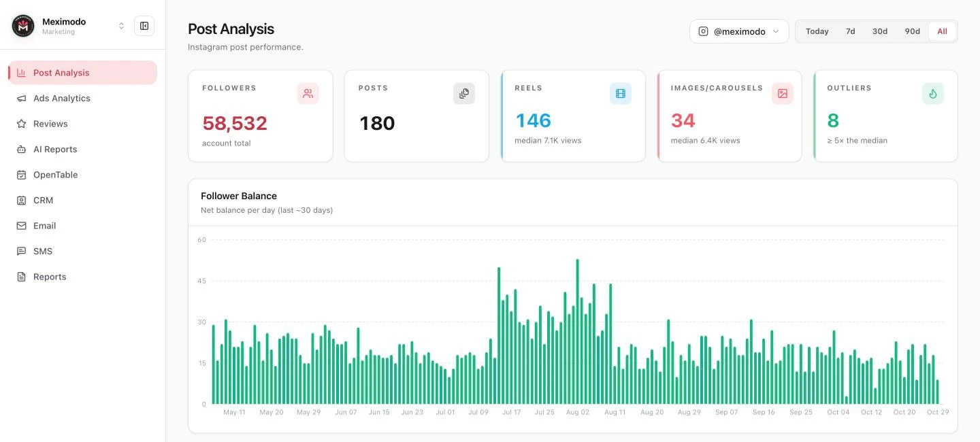Click the Oct 29 axis label
The image size is (980, 442).
pos(937,412)
